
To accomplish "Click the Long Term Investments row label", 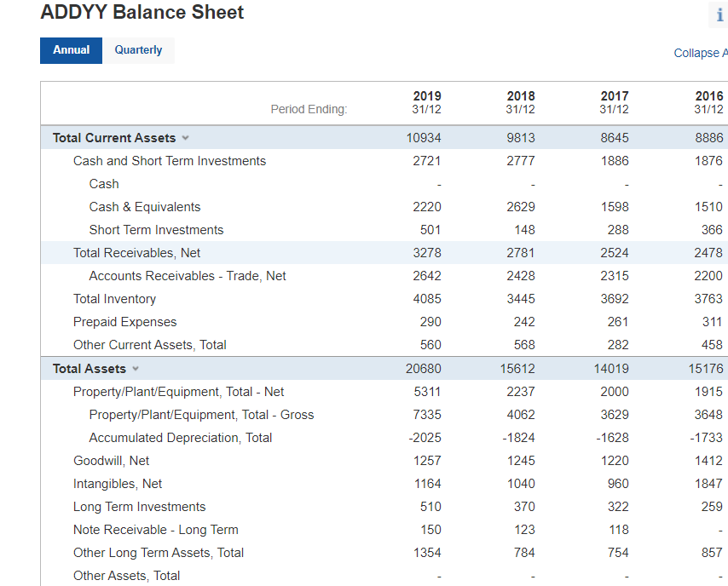I will (x=139, y=507).
